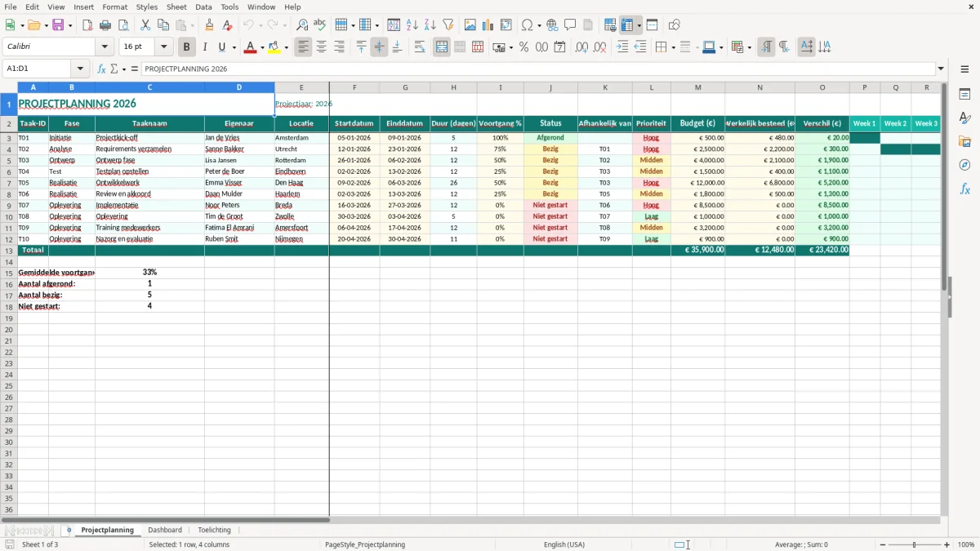The height and width of the screenshot is (551, 980).
Task: Click the Draw Functions shapes icon
Action: [675, 25]
